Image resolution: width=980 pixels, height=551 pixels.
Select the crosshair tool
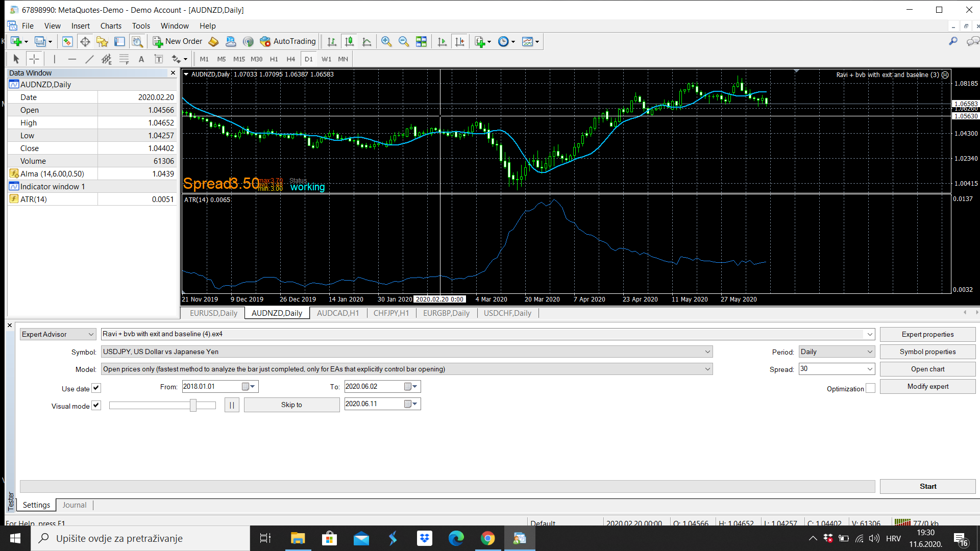[x=34, y=59]
